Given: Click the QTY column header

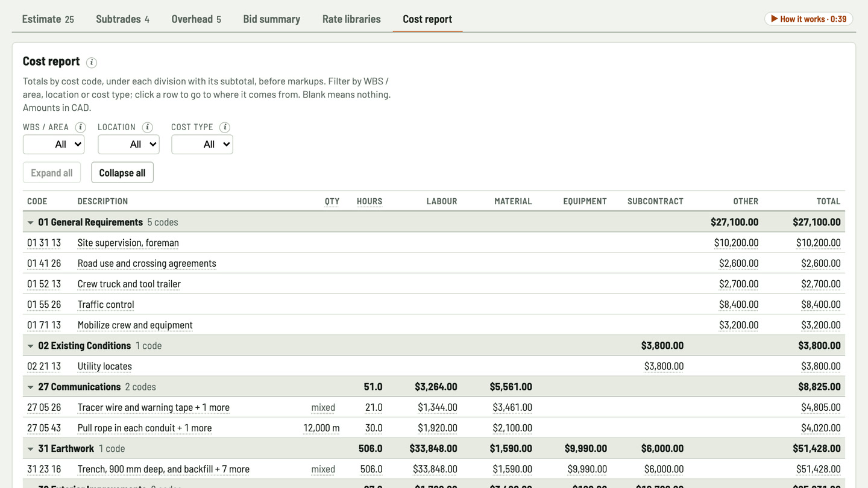Looking at the screenshot, I should (x=332, y=201).
